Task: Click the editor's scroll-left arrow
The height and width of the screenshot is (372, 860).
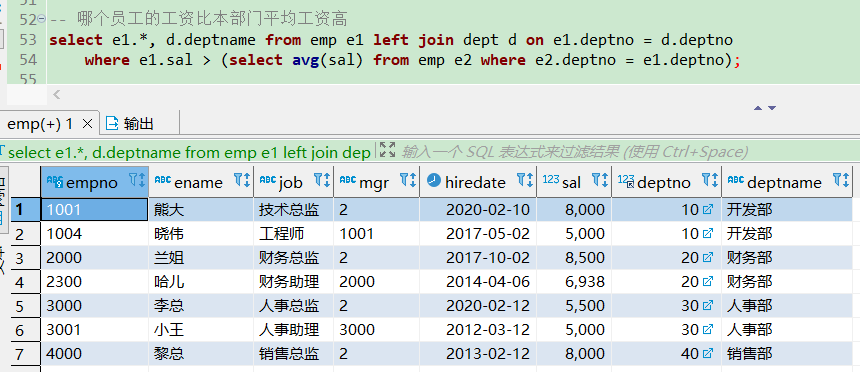Action: coord(56,94)
